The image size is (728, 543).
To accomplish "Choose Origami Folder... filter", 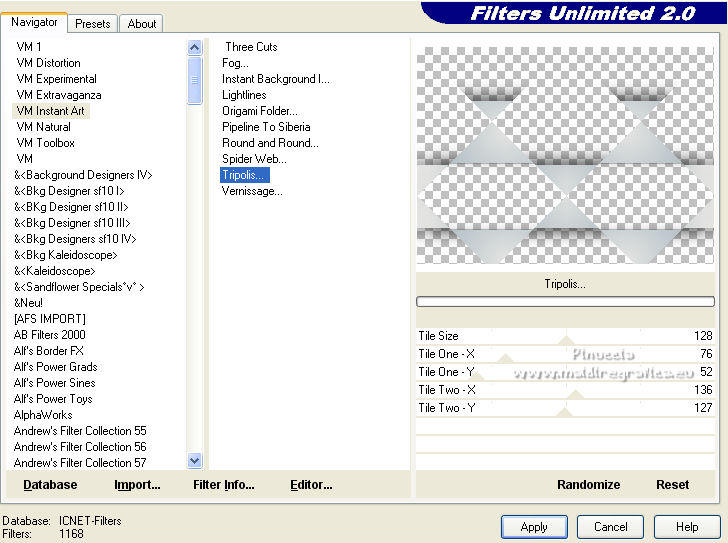I will [260, 111].
